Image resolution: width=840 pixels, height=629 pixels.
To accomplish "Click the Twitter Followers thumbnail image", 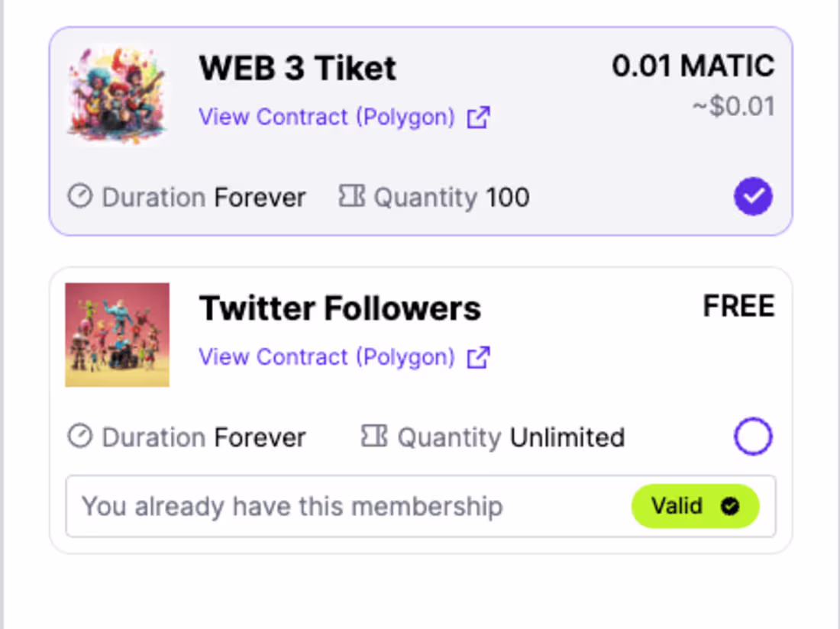I will coord(117,335).
